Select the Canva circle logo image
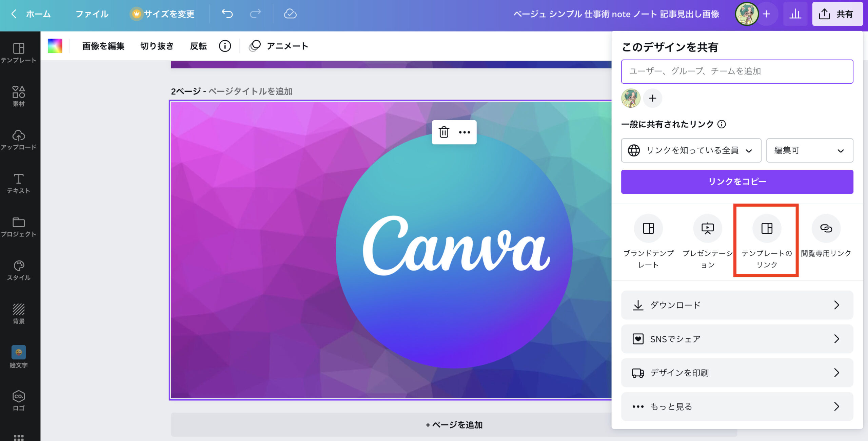The width and height of the screenshot is (868, 441). pyautogui.click(x=454, y=250)
